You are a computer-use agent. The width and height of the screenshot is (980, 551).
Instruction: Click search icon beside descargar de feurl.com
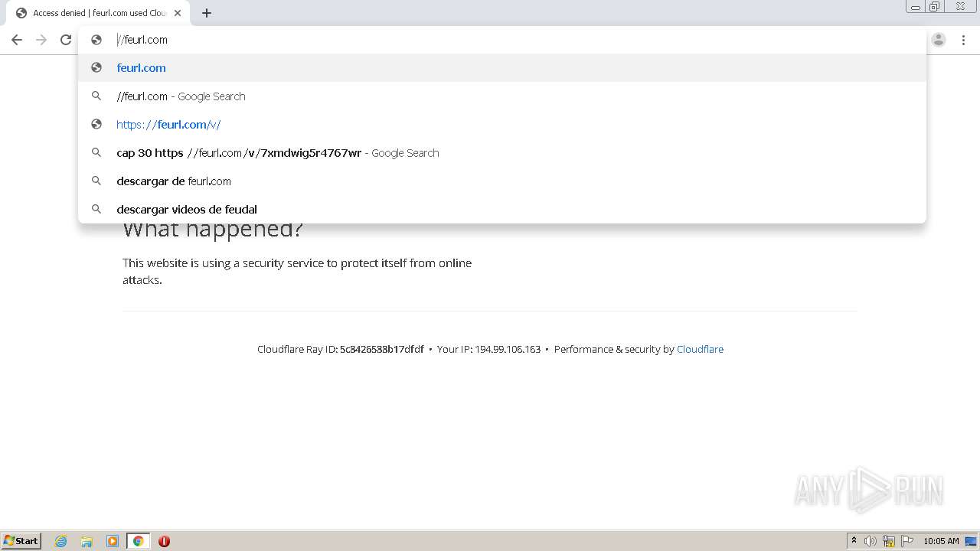[x=96, y=181]
